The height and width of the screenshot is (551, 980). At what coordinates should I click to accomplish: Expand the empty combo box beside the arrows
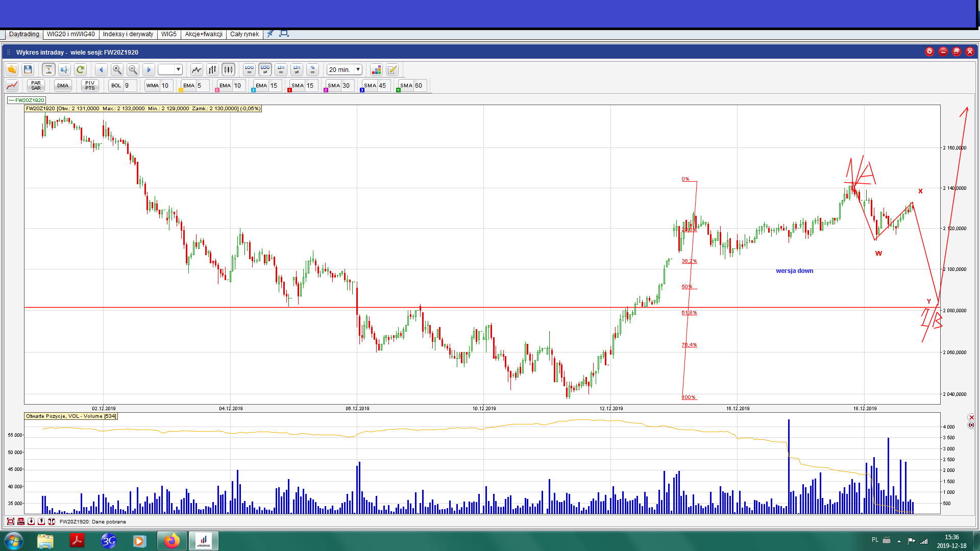click(x=178, y=69)
